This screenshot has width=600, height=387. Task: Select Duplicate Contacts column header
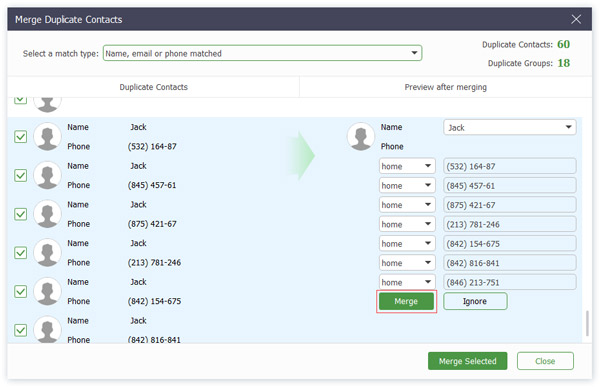point(153,87)
